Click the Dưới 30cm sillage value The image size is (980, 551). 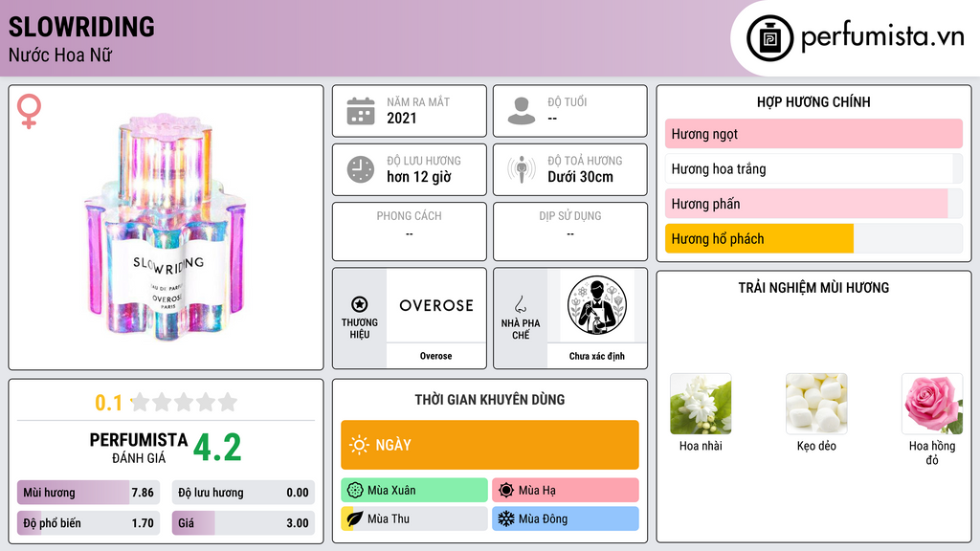tap(580, 177)
